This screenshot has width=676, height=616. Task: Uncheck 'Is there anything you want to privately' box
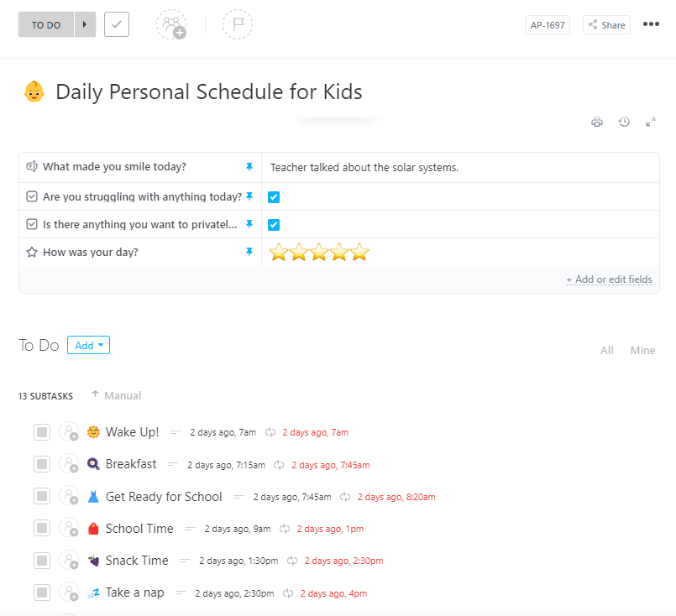tap(273, 224)
